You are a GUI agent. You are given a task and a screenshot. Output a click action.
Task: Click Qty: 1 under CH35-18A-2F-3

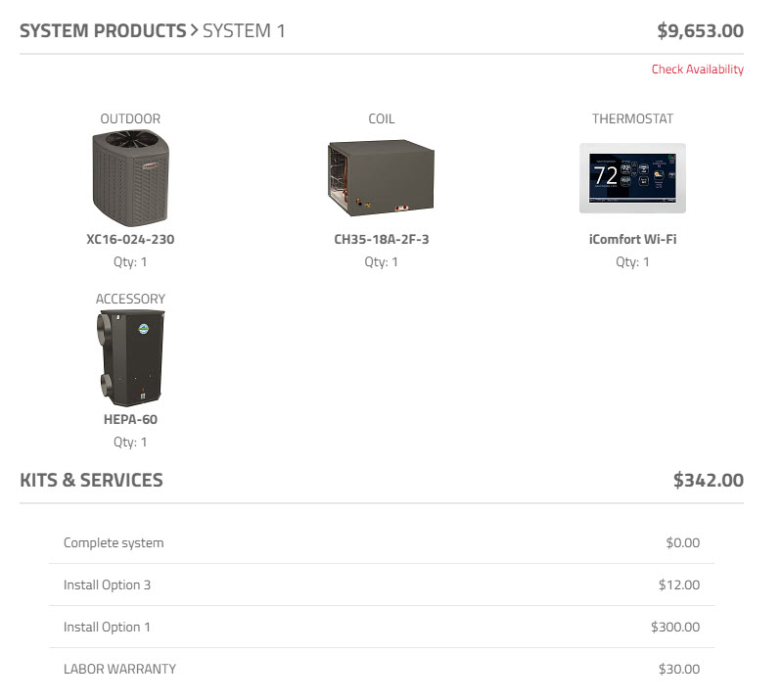[x=381, y=262]
